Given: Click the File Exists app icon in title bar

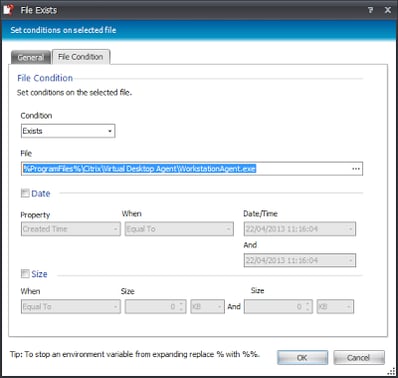Looking at the screenshot, I should [x=9, y=10].
